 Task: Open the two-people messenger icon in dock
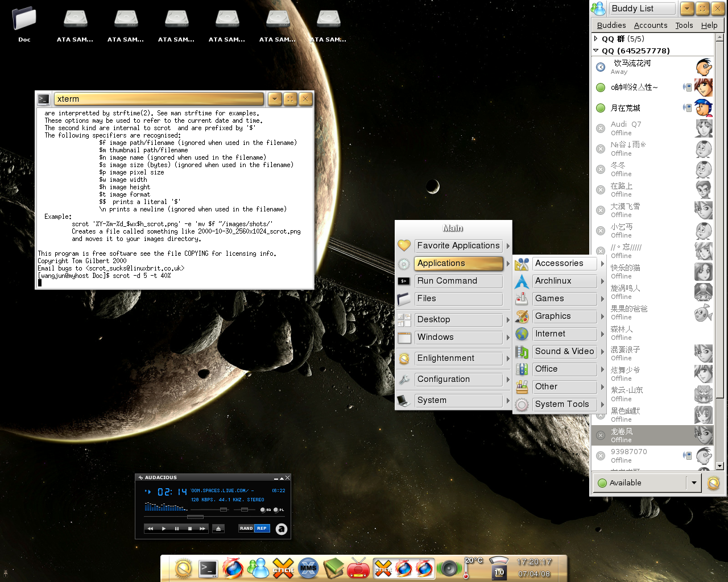point(258,568)
